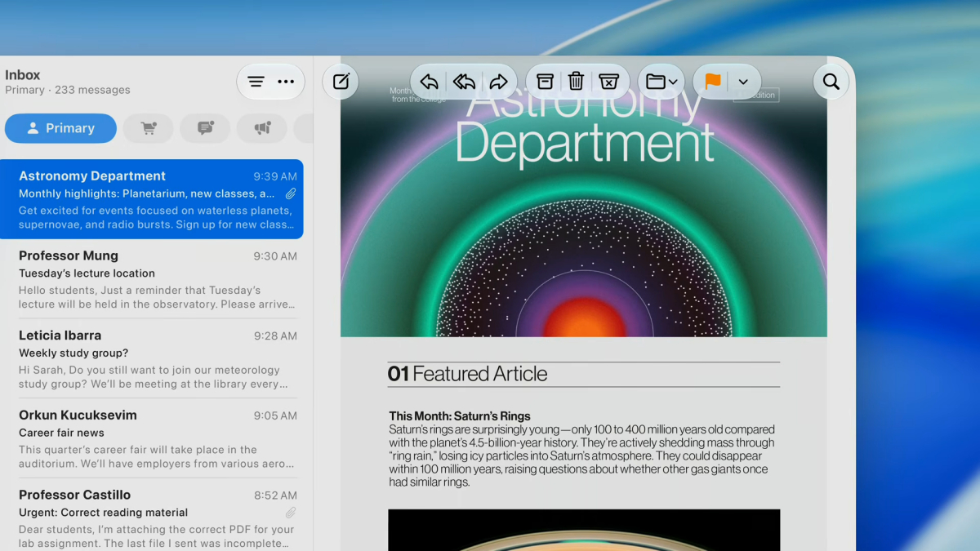This screenshot has width=980, height=551.
Task: Expand the flag color chevron menu
Action: click(x=743, y=82)
